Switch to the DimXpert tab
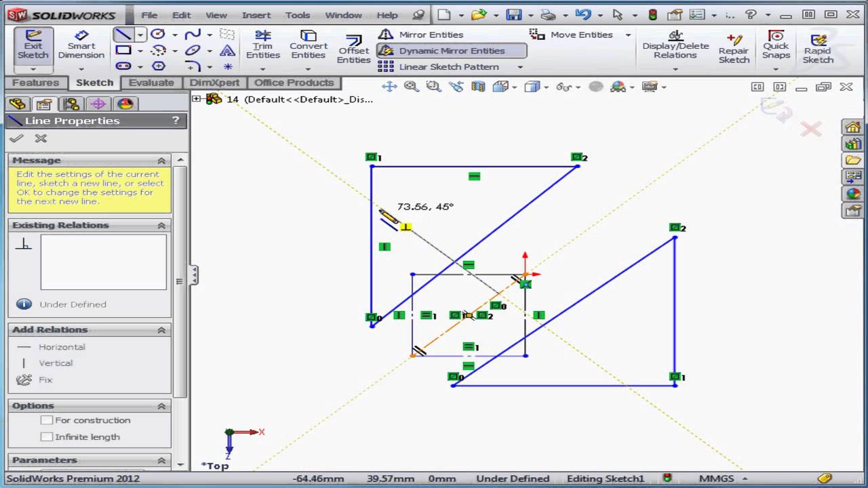 tap(214, 83)
